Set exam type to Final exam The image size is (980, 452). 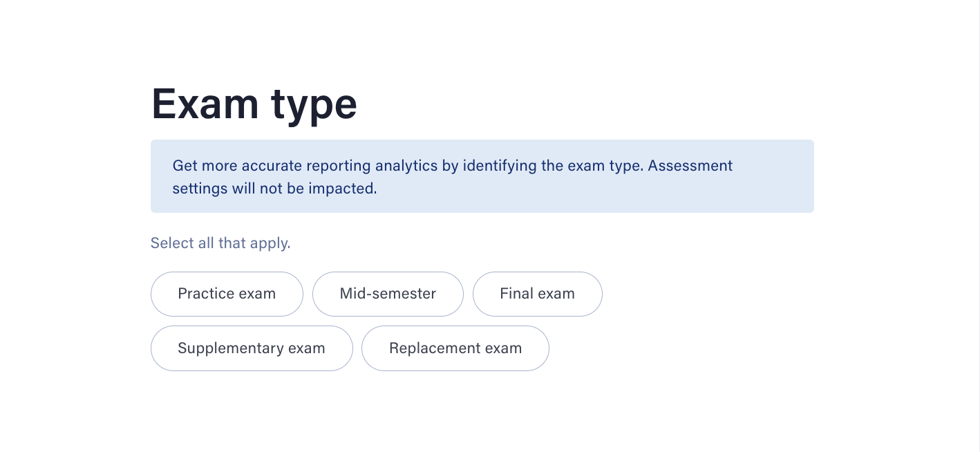537,294
